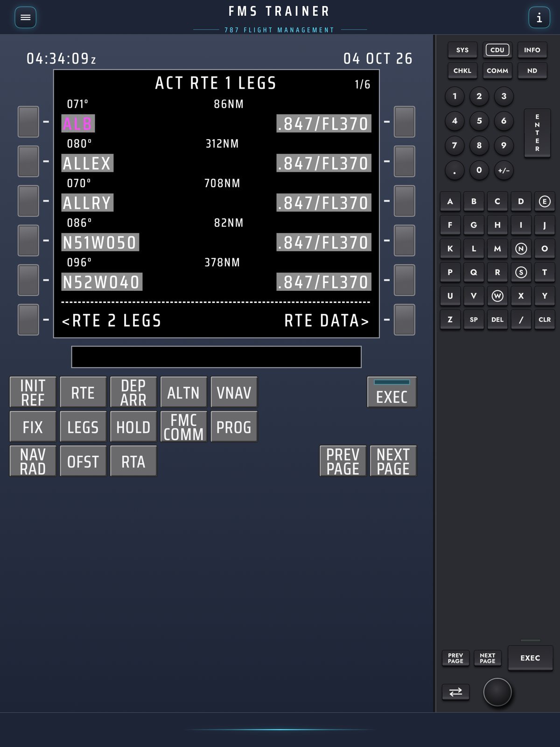Tap the swap arrows icon

[455, 692]
